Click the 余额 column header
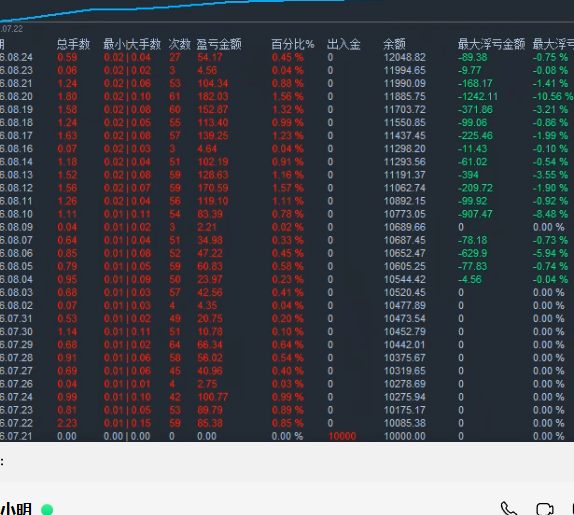This screenshot has height=515, width=574. point(394,44)
